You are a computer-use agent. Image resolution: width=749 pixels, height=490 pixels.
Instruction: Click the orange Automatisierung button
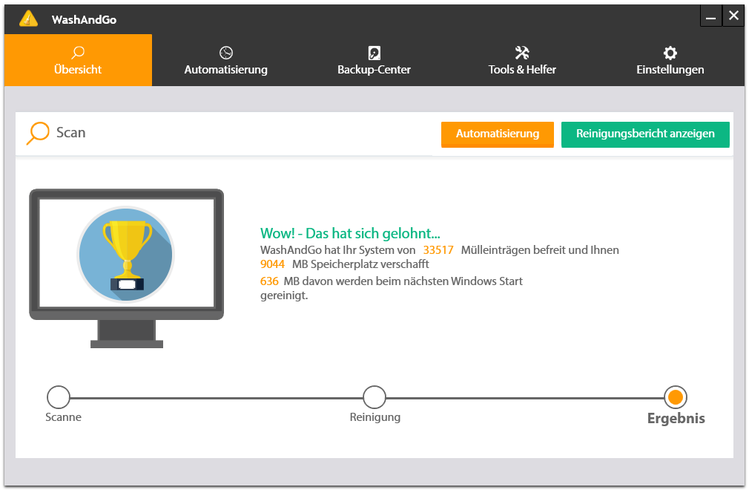coord(497,134)
